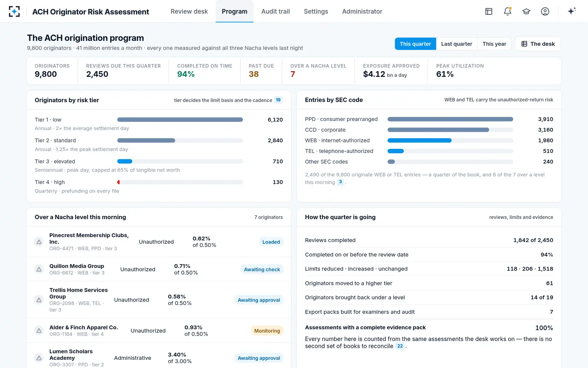Open the Administrator tab

pyautogui.click(x=362, y=11)
